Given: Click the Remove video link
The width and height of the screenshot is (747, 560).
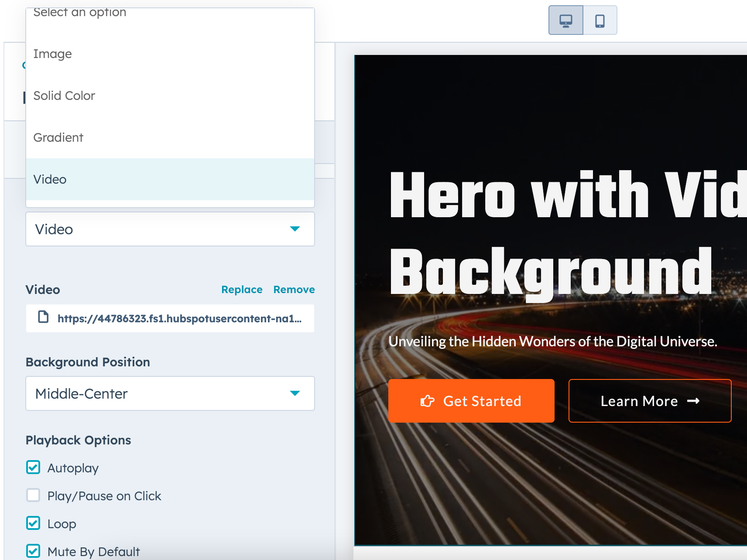Looking at the screenshot, I should point(294,290).
